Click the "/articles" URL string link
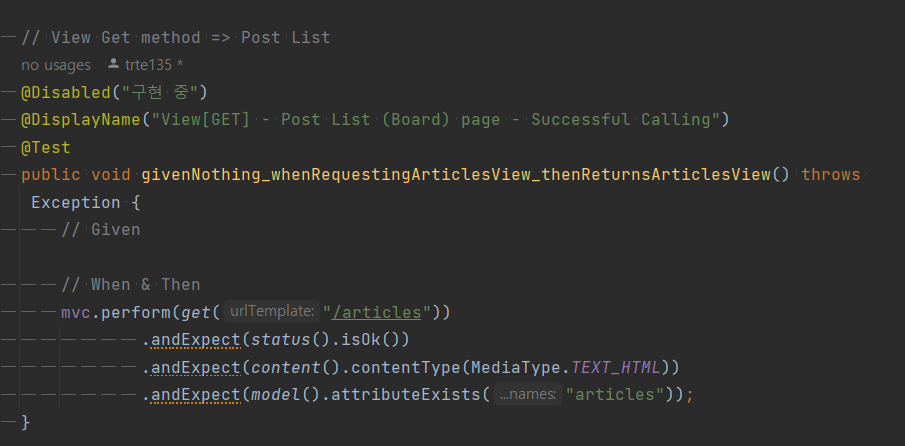Viewport: 905px width, 446px height. [376, 312]
